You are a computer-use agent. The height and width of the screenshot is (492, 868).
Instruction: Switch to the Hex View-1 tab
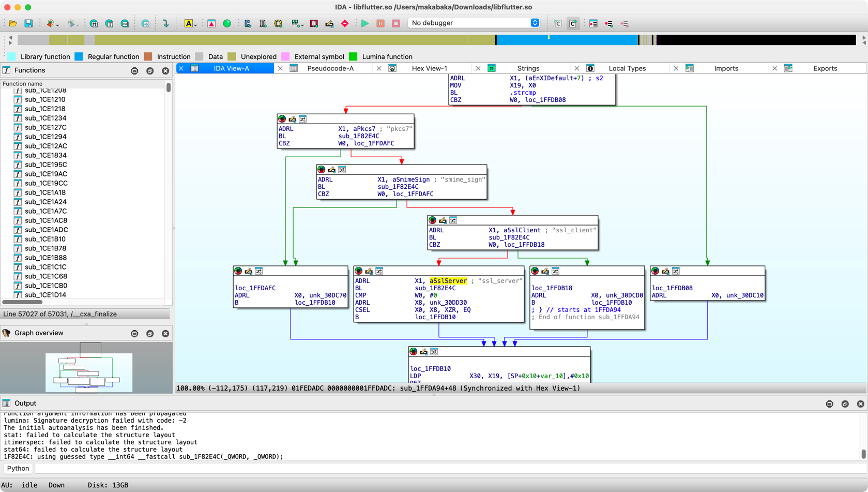(x=429, y=68)
